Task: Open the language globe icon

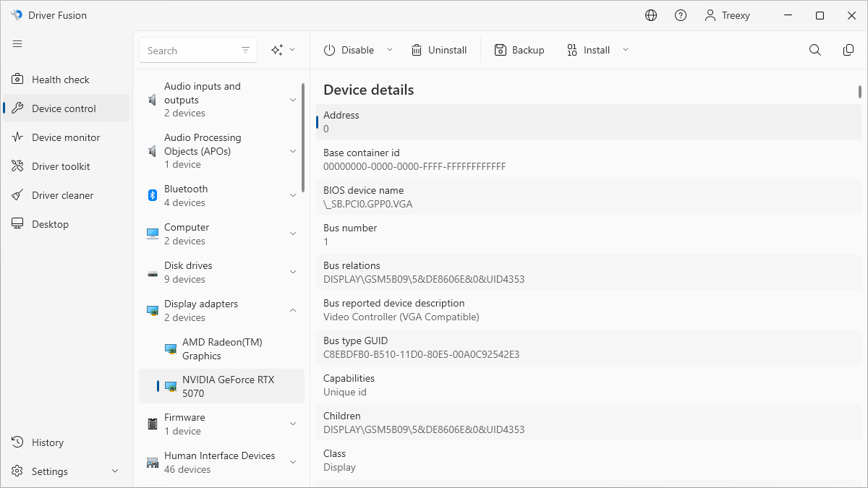Action: (x=651, y=15)
